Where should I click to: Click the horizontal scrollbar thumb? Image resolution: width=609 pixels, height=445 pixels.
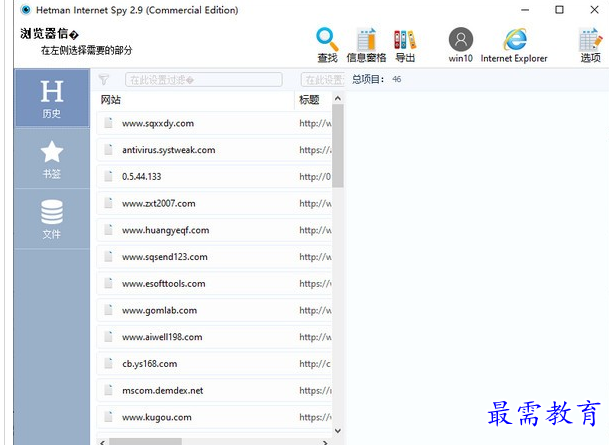pos(145,442)
